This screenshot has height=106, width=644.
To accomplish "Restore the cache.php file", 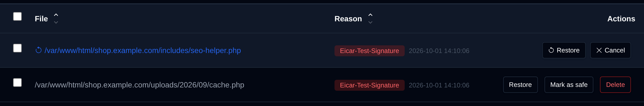I will 520,85.
